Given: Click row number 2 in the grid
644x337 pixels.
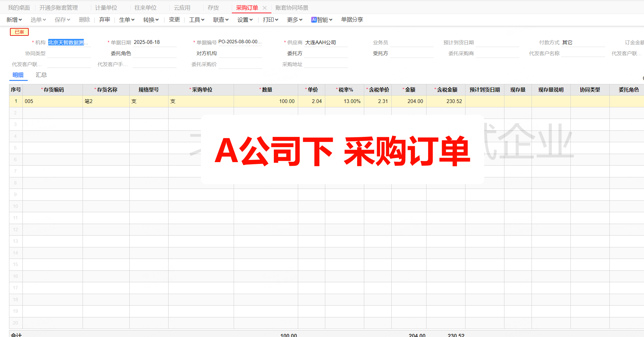Looking at the screenshot, I should [x=16, y=113].
